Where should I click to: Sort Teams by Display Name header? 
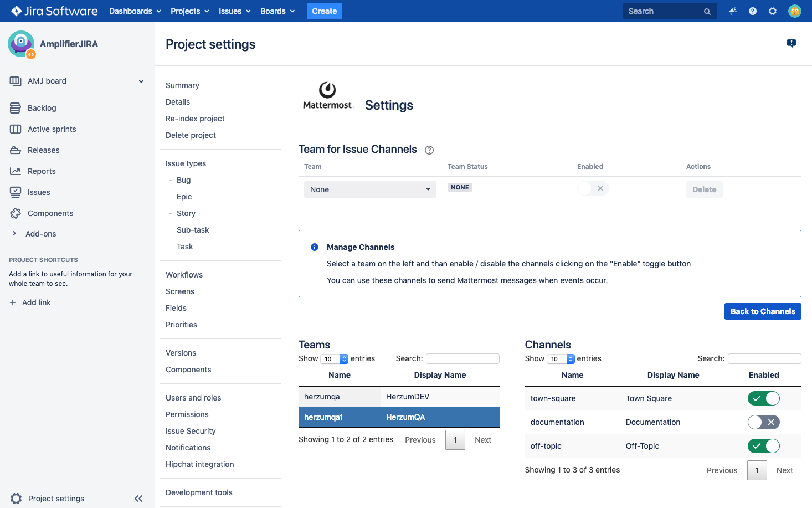point(440,375)
